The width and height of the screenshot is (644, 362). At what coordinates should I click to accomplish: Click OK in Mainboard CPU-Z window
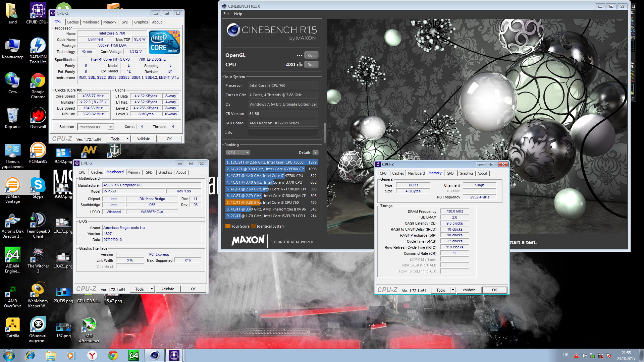click(193, 289)
